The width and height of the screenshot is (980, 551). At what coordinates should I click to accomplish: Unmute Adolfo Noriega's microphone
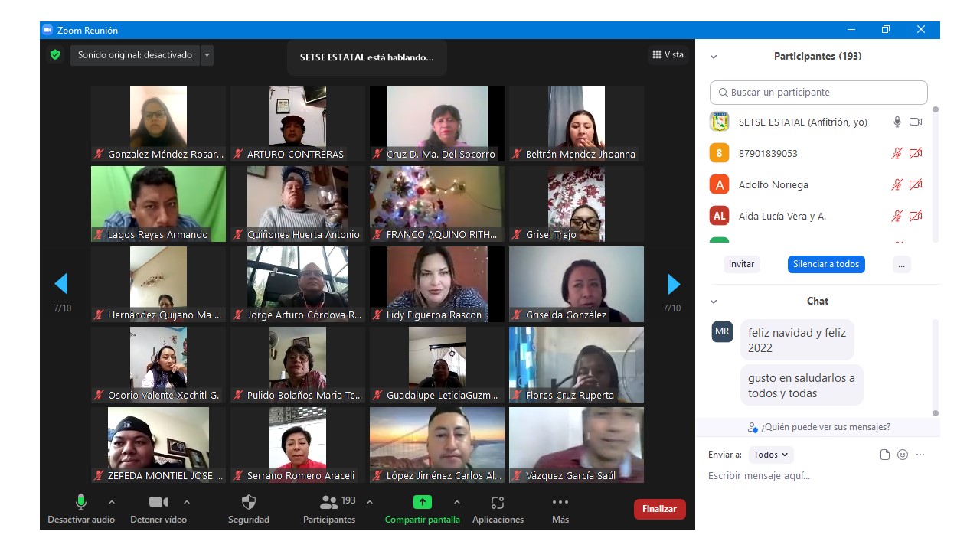pos(897,184)
